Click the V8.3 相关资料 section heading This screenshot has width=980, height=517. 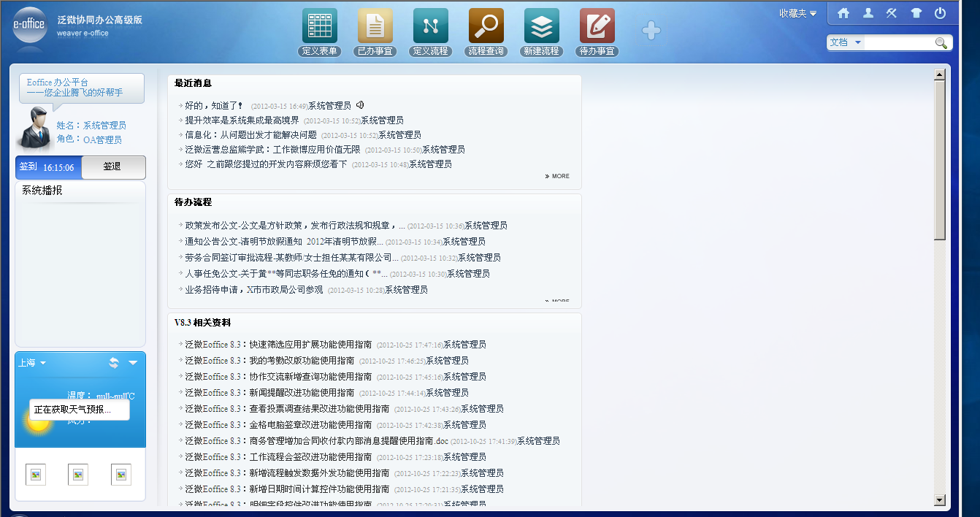pos(203,322)
